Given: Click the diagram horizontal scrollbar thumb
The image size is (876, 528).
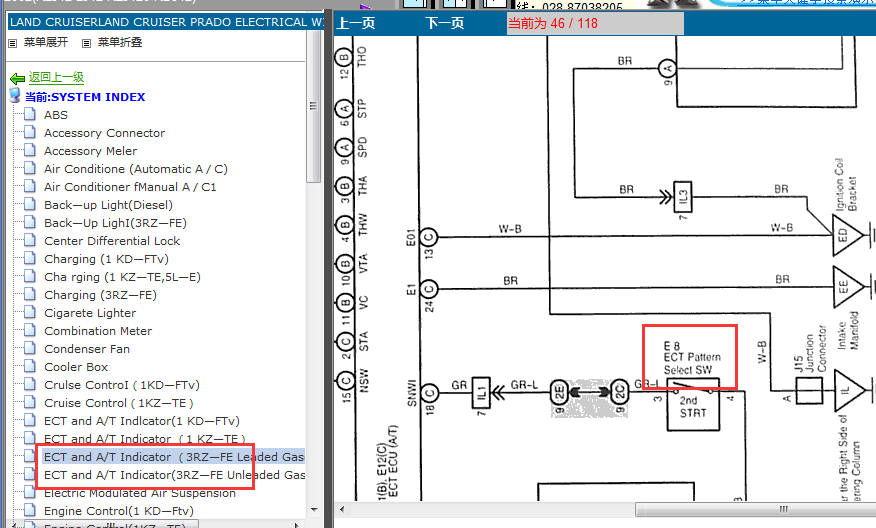Looking at the screenshot, I should coord(755,509).
